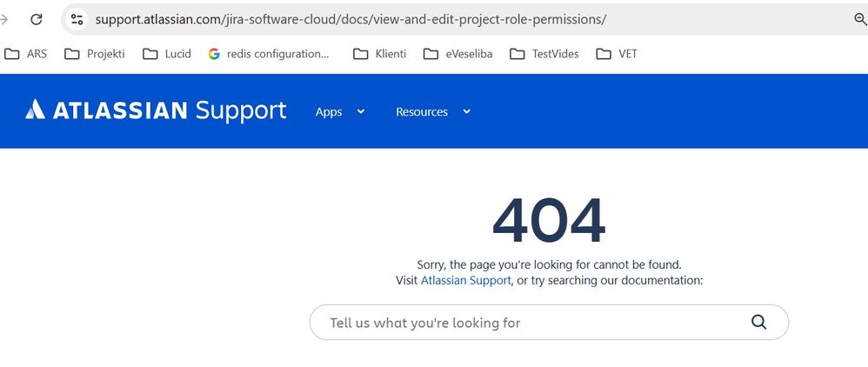Click the 'Sorry, the page you're looking for' message
Screen dimensions: 868x367
point(549,264)
